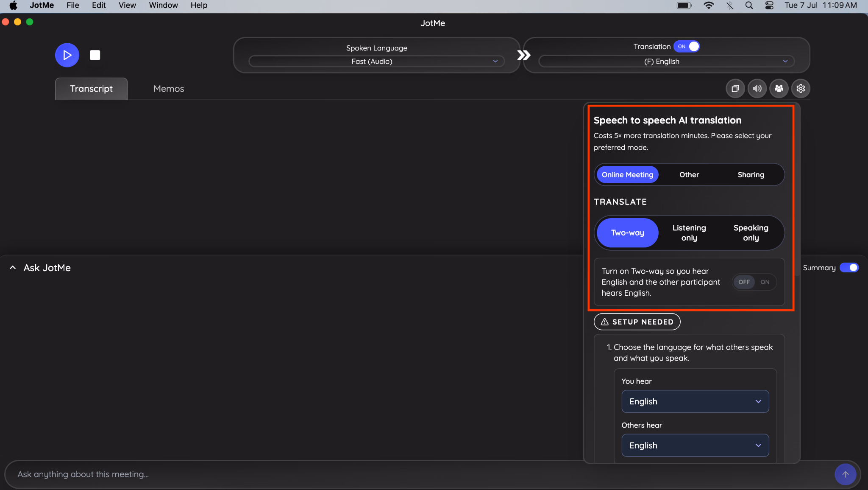Choose the Sharing mode option
This screenshot has width=868, height=490.
[x=751, y=175]
